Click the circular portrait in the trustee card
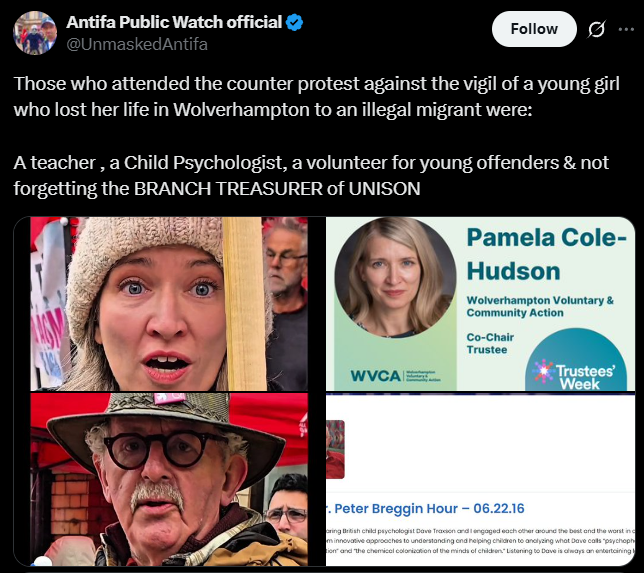Viewport: 644px width, 573px height. (x=395, y=277)
